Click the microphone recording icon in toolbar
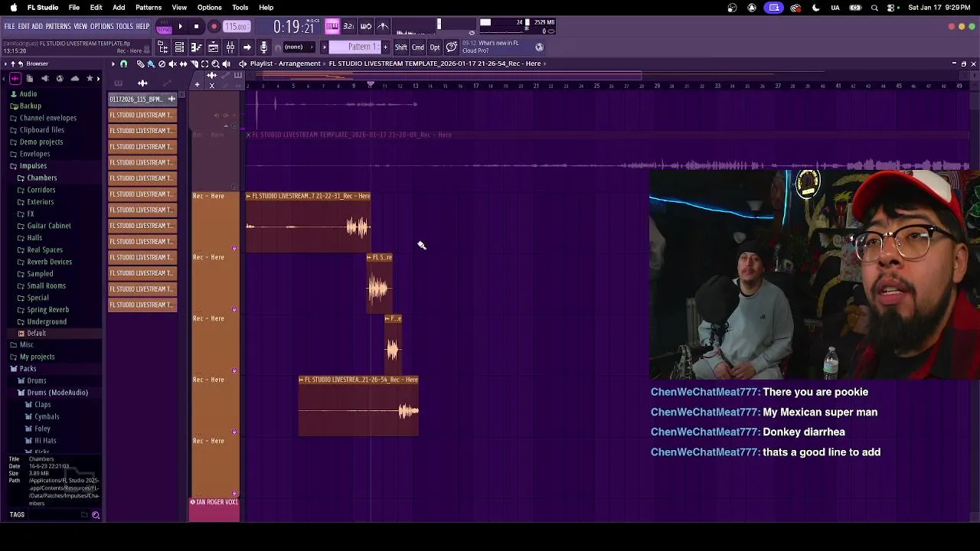Viewport: 980px width, 551px height. coord(263,47)
